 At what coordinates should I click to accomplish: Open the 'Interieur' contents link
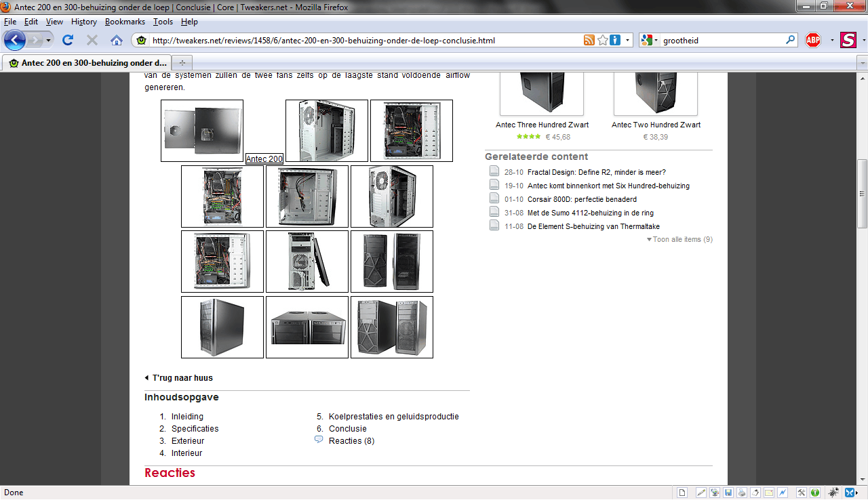pos(187,453)
